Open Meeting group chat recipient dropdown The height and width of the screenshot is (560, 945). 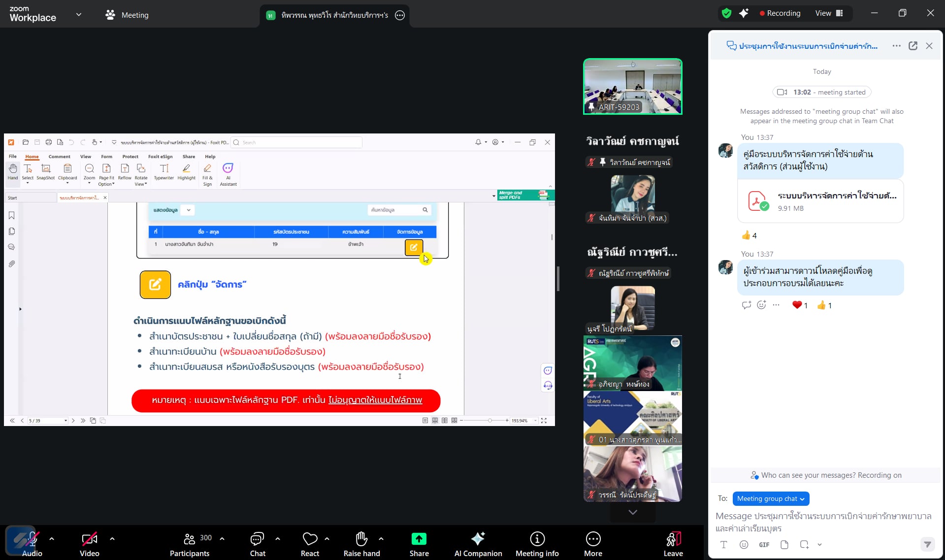coord(771,498)
